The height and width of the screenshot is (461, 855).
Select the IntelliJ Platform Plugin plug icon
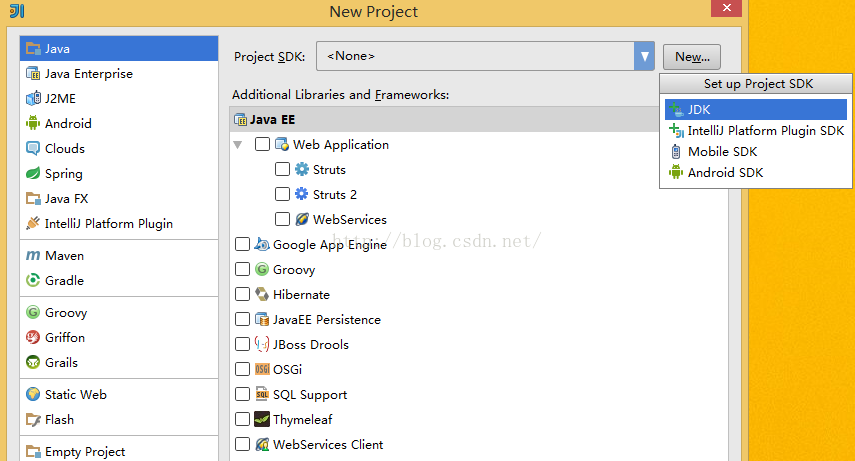click(33, 223)
